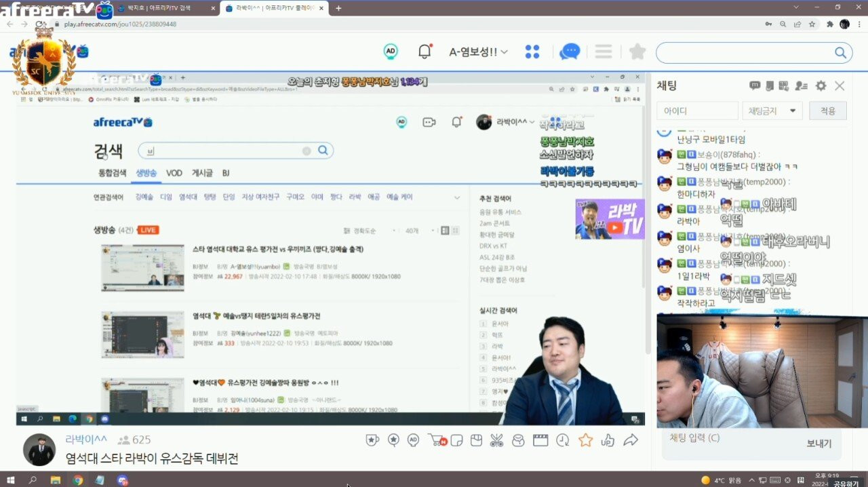
Task: Click the taskbar search magnifier
Action: pyautogui.click(x=33, y=480)
